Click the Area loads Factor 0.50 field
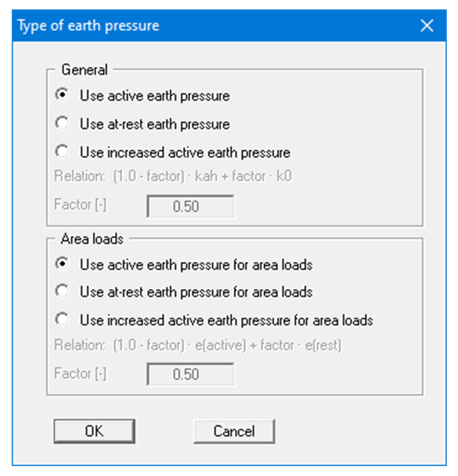The image size is (458, 476). pos(191,374)
